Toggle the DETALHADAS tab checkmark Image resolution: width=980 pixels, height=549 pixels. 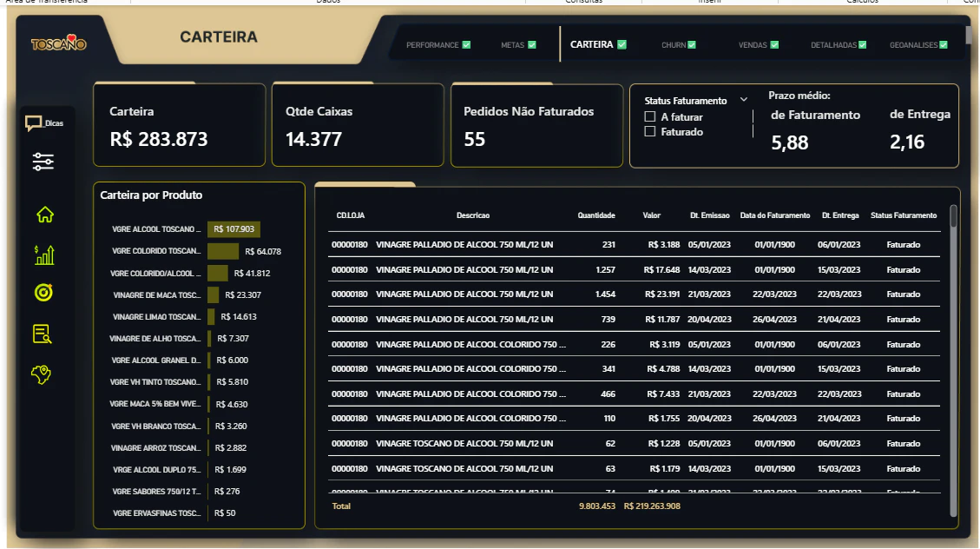pos(863,45)
